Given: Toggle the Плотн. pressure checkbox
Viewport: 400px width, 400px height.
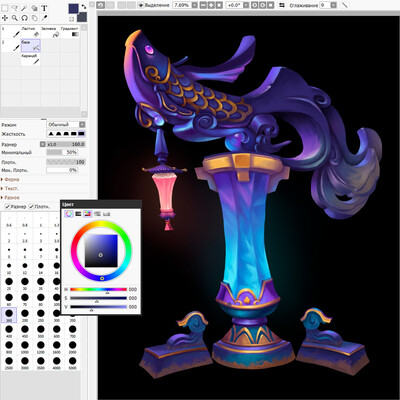Looking at the screenshot, I should pyautogui.click(x=31, y=207).
